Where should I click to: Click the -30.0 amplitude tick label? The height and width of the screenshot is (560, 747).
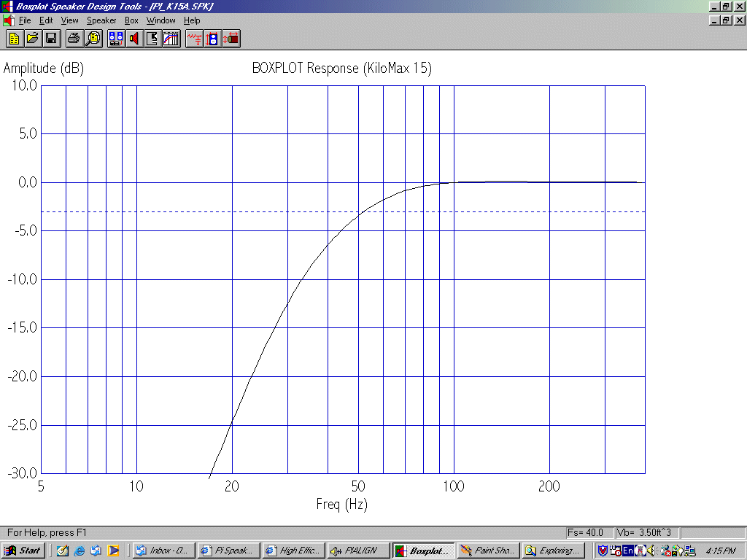click(x=22, y=473)
